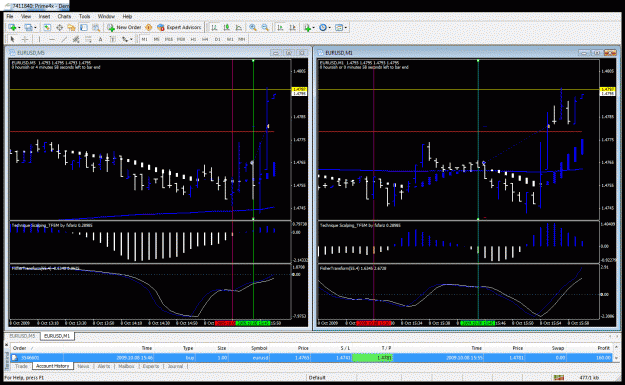
Task: Select the Crosshair tool
Action: [x=25, y=39]
